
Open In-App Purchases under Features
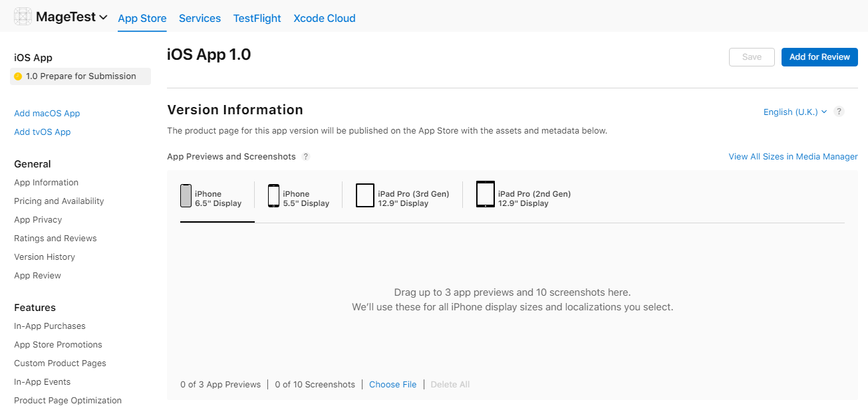(x=49, y=326)
